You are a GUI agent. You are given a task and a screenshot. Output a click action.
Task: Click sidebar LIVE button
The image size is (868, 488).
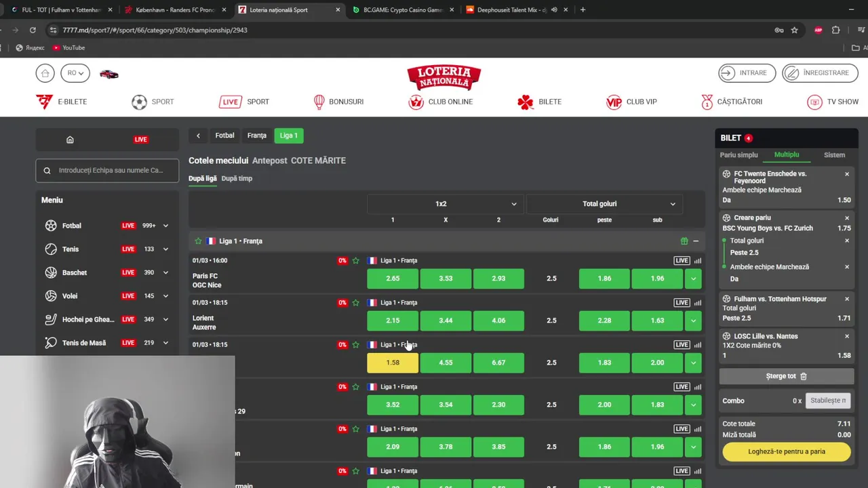140,140
